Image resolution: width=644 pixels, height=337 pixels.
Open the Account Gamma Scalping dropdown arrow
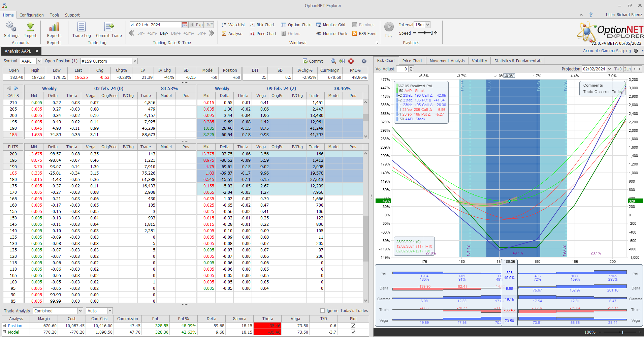coord(642,51)
